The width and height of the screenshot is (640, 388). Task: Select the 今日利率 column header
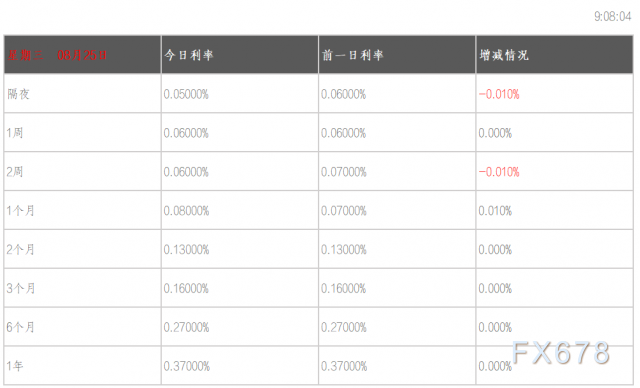pyautogui.click(x=189, y=55)
